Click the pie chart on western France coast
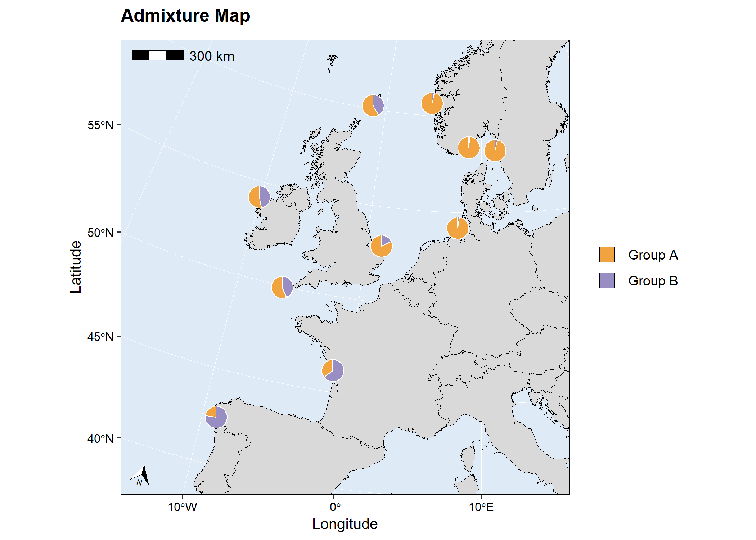Viewport: 756px width, 540px height. click(333, 370)
